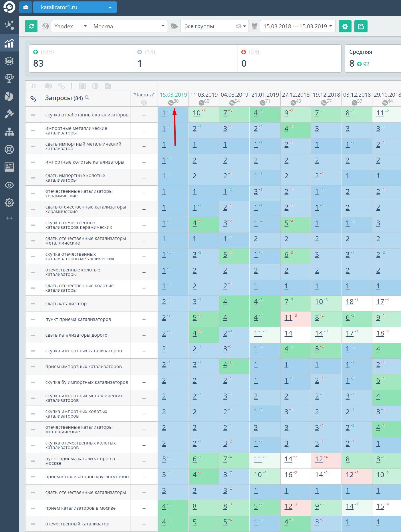
Task: Click the green refresh positions button
Action: [31, 26]
